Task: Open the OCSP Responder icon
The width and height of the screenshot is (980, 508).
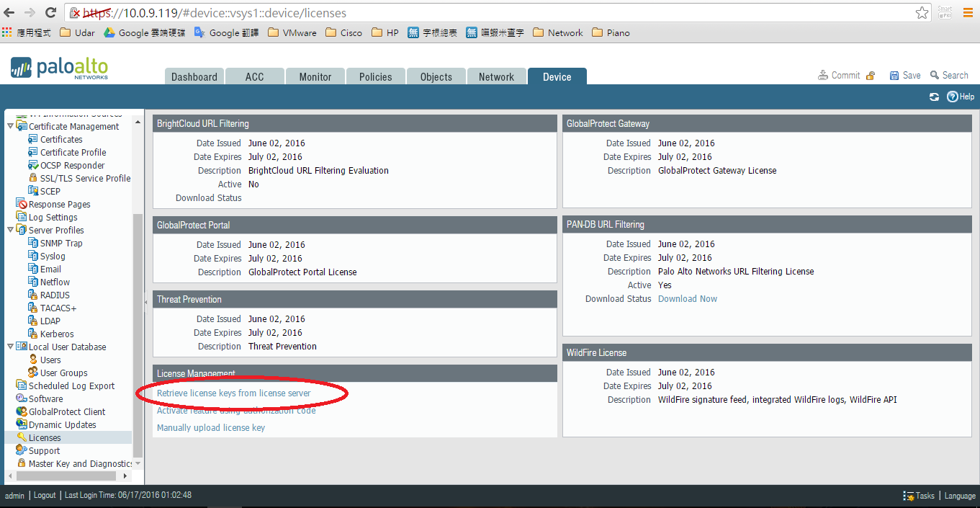Action: click(33, 165)
